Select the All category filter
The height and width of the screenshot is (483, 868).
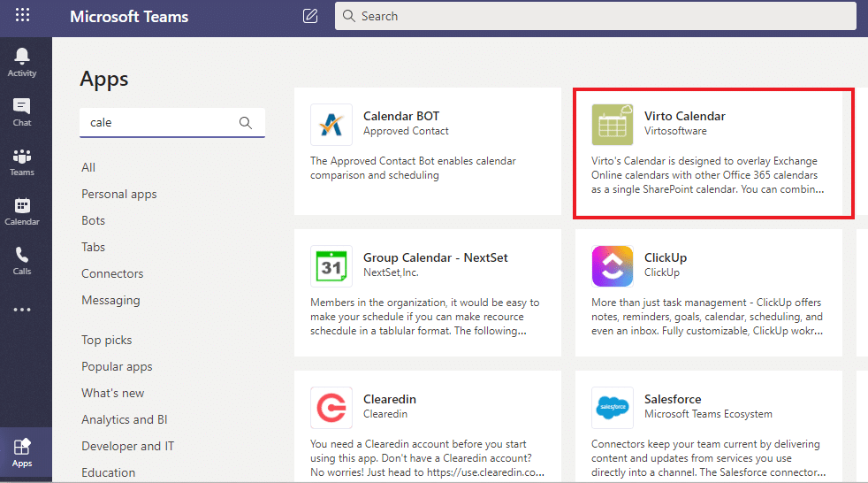(88, 167)
